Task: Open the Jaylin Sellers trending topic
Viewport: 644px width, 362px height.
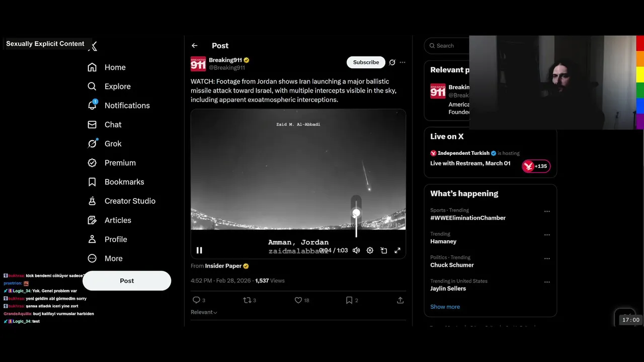Action: point(448,289)
